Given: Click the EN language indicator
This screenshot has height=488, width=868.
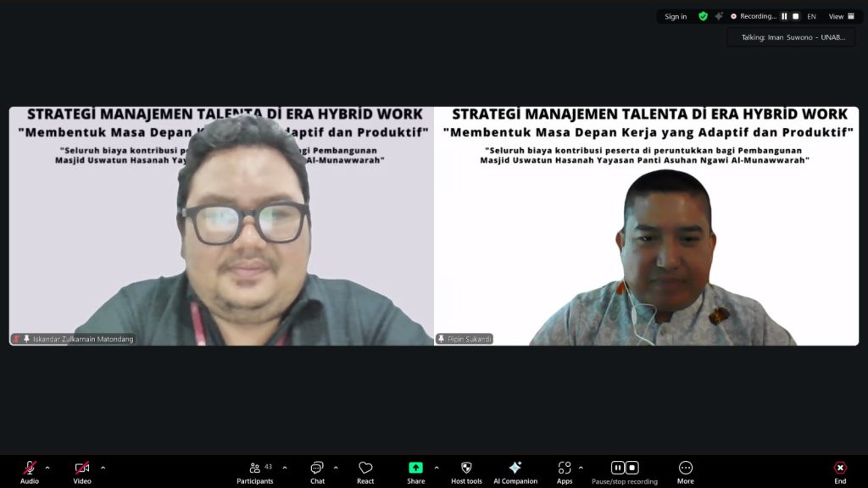Looking at the screenshot, I should coord(811,16).
